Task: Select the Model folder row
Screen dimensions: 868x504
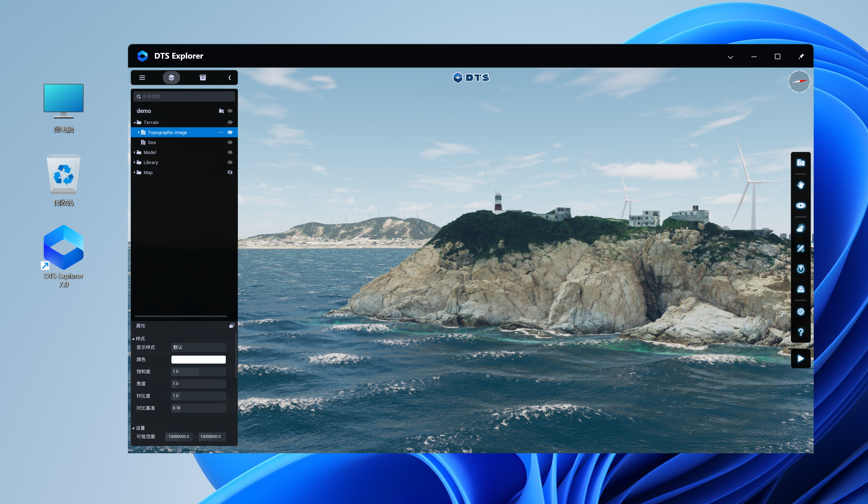Action: point(184,152)
